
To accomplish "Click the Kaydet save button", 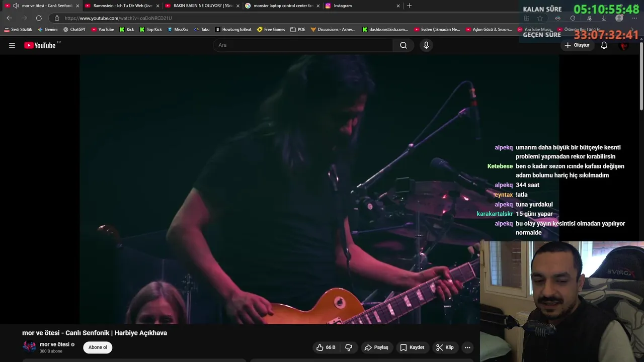I will coord(412,347).
